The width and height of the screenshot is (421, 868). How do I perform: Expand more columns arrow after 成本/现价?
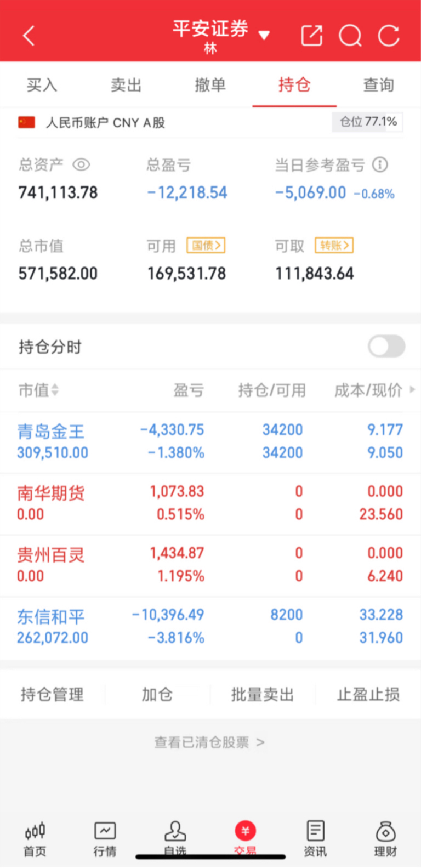point(412,389)
